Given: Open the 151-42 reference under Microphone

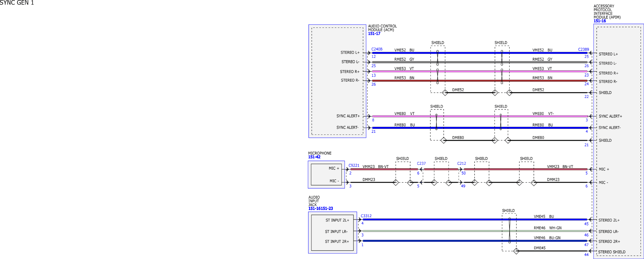Looking at the screenshot, I should pyautogui.click(x=314, y=157).
